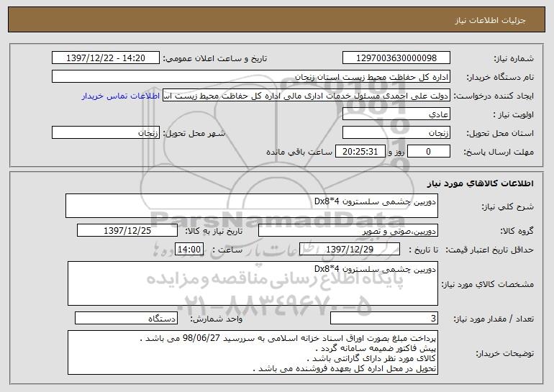Select the line پیش فاکتور ضمیمه سامانه گردد
The width and height of the screenshot is (554, 392).
376,349
